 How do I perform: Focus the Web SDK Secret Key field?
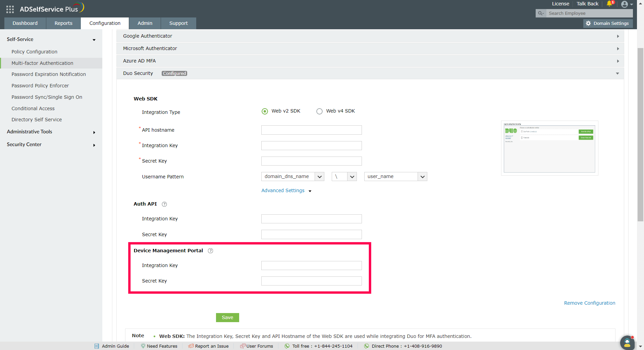coord(312,161)
